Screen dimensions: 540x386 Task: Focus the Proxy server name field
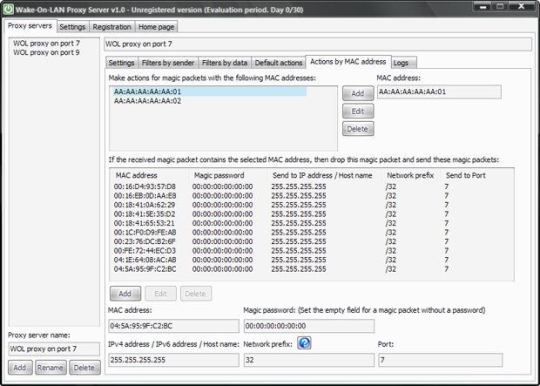coord(54,349)
